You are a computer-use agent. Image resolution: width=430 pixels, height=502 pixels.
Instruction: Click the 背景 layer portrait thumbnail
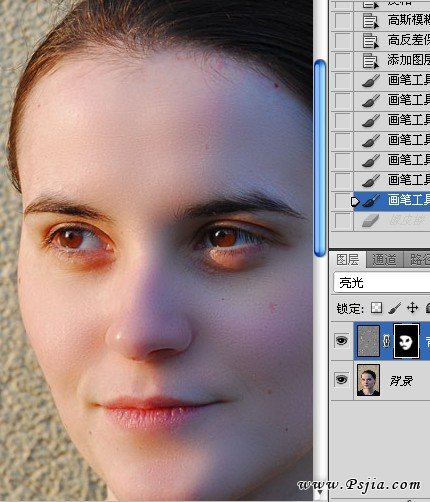pyautogui.click(x=368, y=380)
